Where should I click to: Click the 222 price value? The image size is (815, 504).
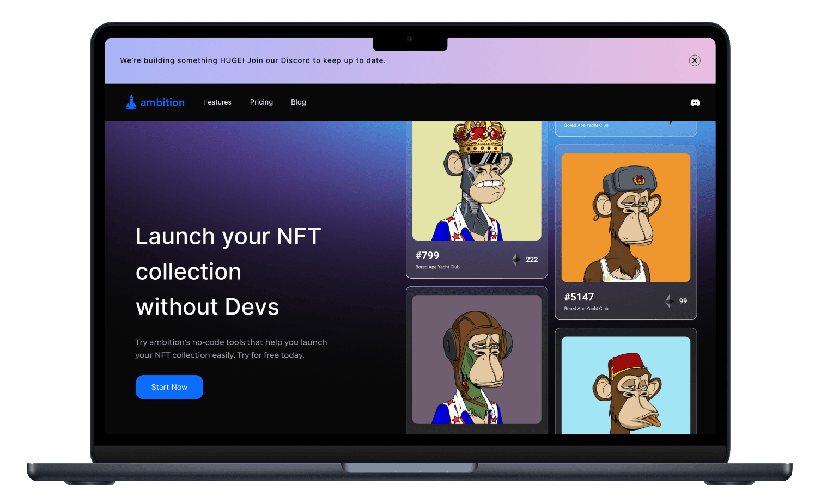click(x=532, y=260)
